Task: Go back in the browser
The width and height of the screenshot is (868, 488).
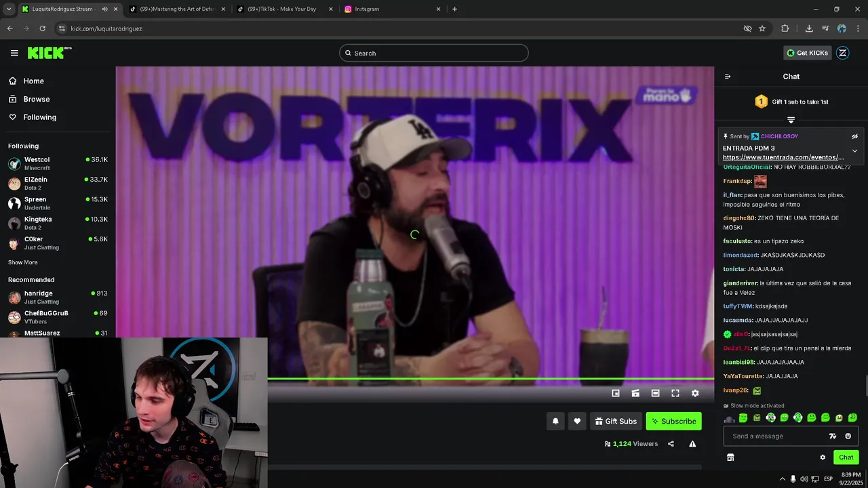Action: pos(9,28)
